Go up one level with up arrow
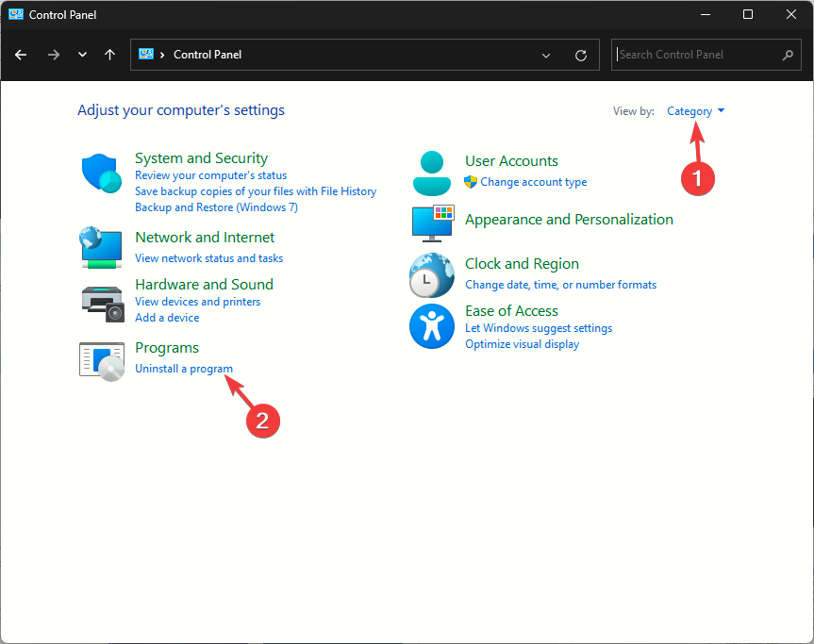 [109, 55]
